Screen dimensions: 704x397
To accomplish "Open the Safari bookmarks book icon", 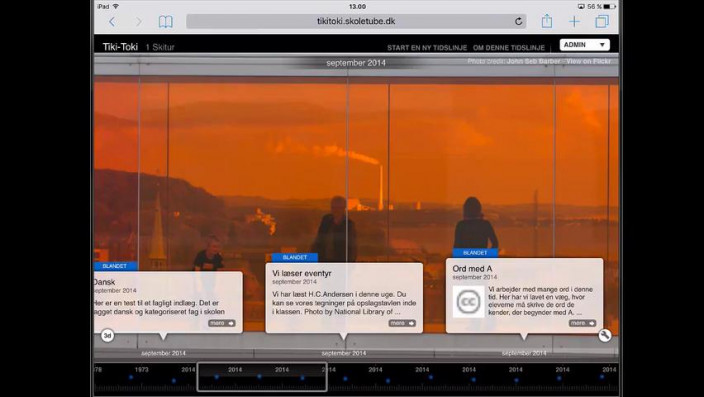I will [166, 22].
